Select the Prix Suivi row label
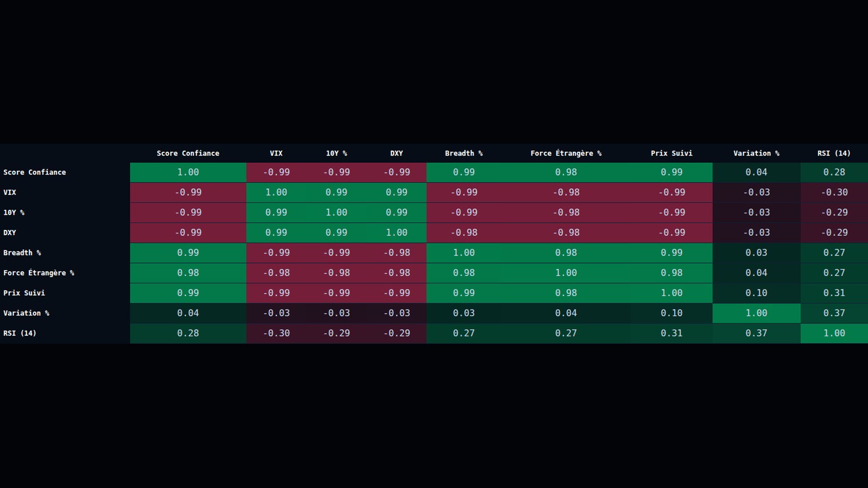868x488 pixels. pyautogui.click(x=65, y=293)
